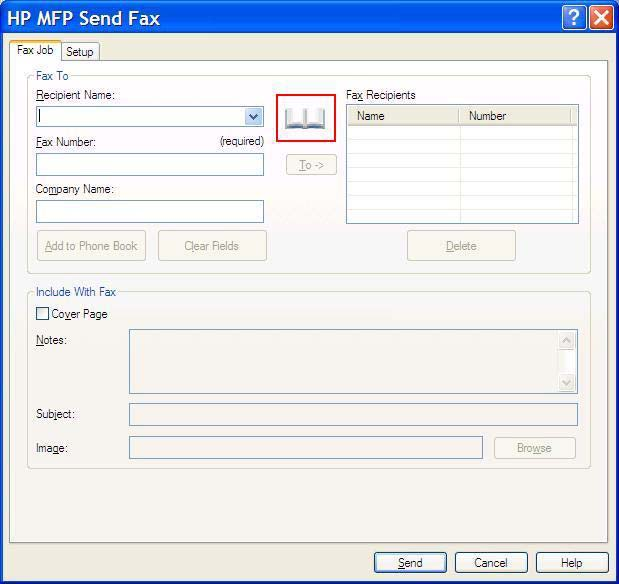Click the Subject input field
This screenshot has height=584, width=619.
[x=353, y=414]
